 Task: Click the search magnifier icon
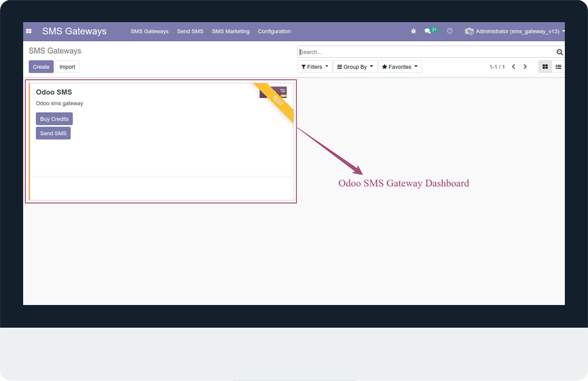pos(559,52)
